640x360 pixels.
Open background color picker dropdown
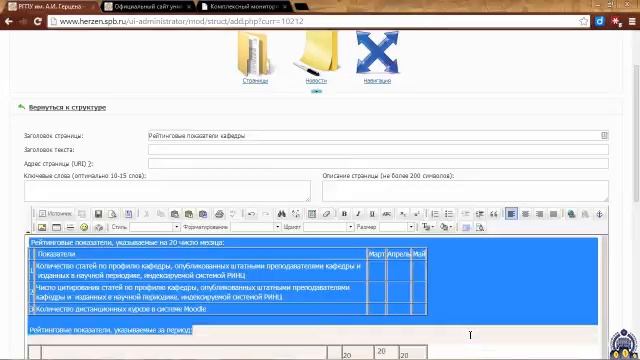coord(446,227)
